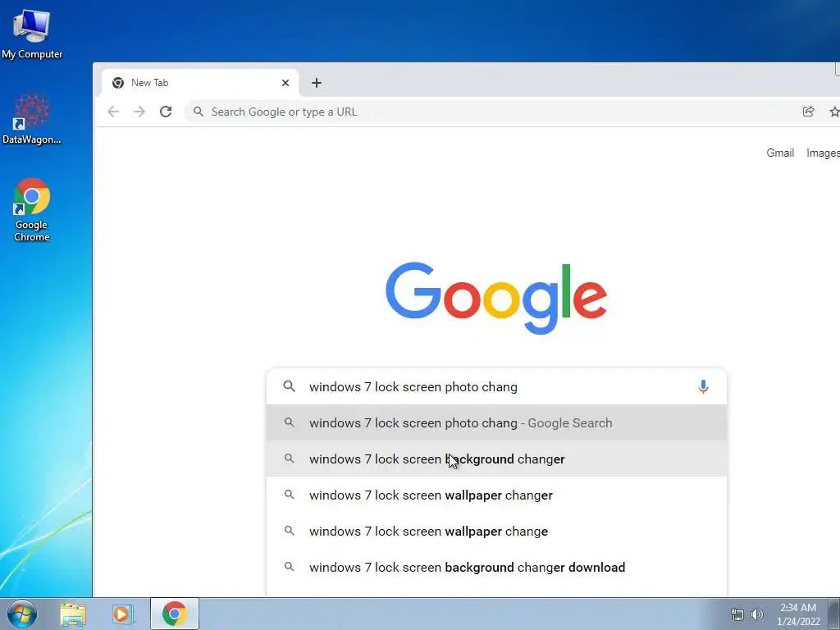The image size is (840, 630).
Task: Choose 'photo chang - Google Search' suggestion
Action: point(496,422)
